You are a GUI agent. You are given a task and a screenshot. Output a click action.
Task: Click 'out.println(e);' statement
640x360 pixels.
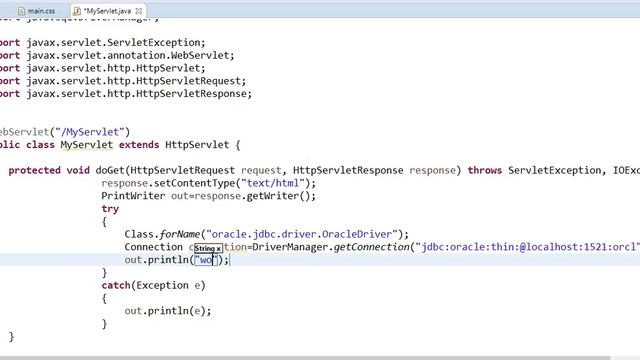point(168,311)
